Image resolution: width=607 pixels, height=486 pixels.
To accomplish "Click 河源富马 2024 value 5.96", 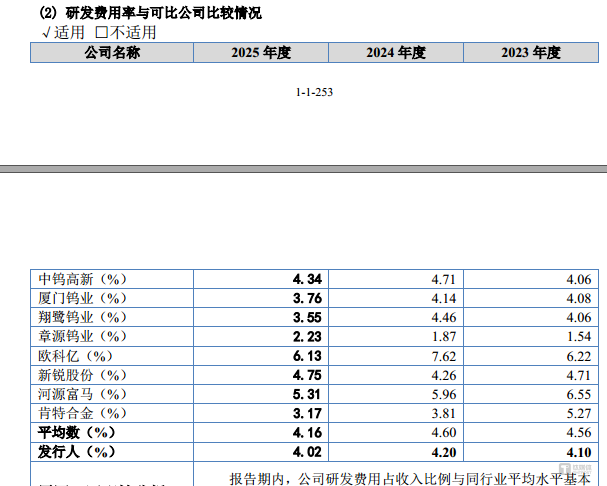I will (x=444, y=394).
